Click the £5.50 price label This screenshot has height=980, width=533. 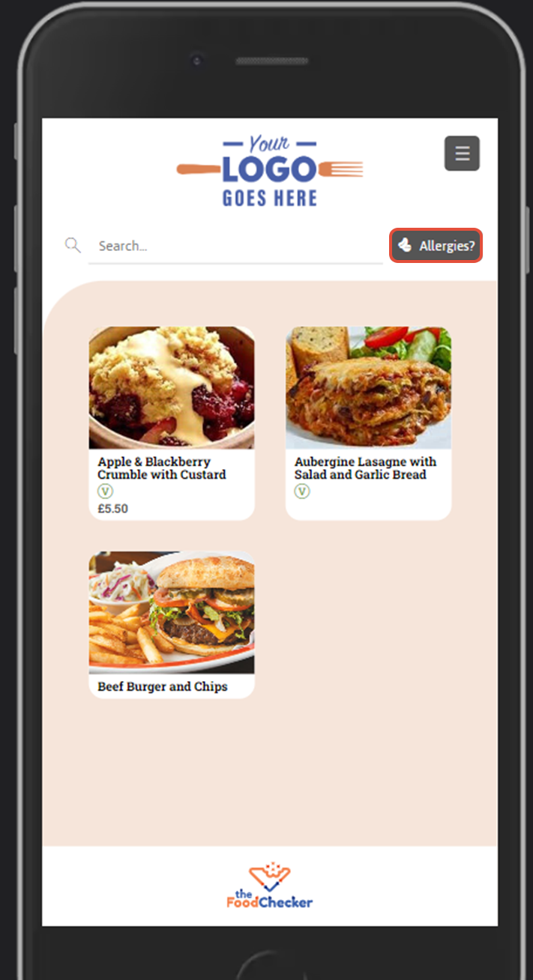[113, 509]
